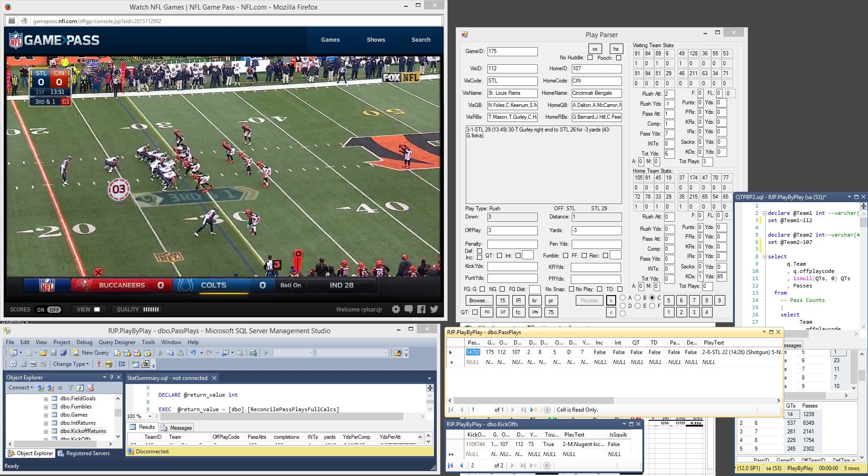Click the Open File folder icon in SSMS toolbar
This screenshot has width=868, height=476.
(x=43, y=353)
